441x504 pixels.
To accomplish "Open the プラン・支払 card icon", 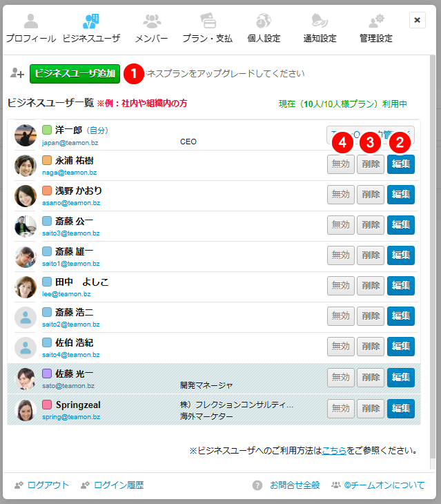I will [x=207, y=22].
